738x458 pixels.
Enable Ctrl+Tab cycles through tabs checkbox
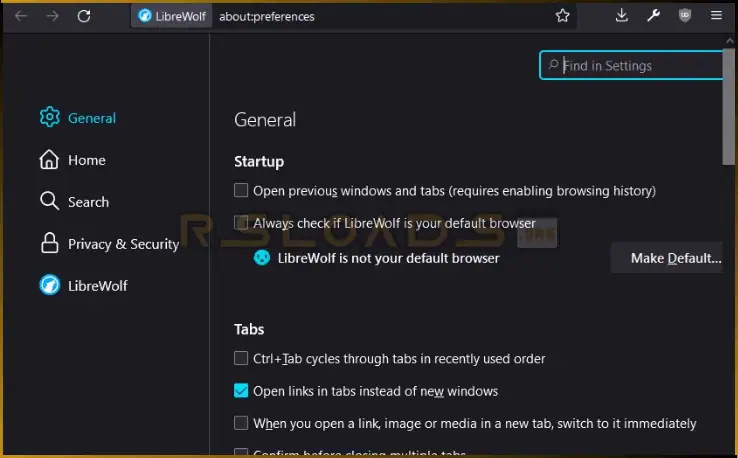pyautogui.click(x=241, y=358)
